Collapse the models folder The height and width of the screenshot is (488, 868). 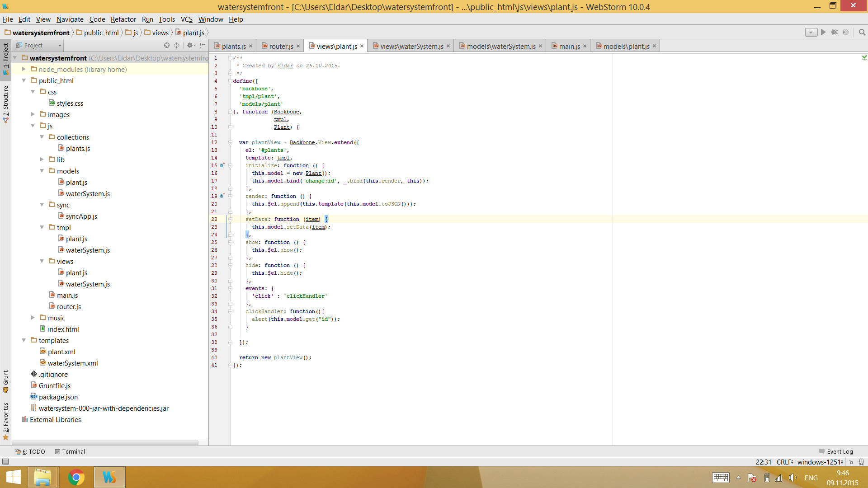click(x=42, y=171)
